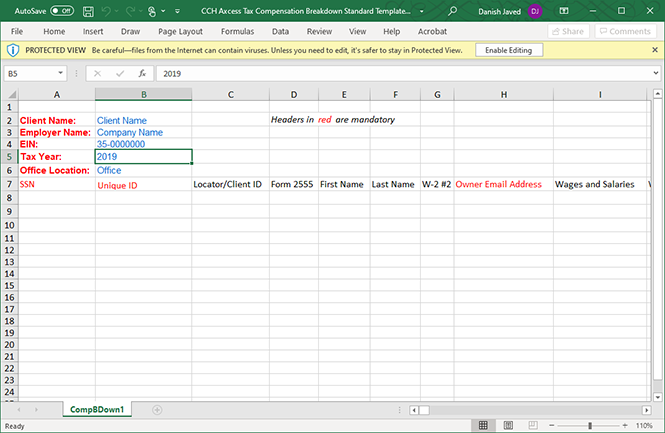The width and height of the screenshot is (665, 433).
Task: Select the Owner Email Address header cell
Action: pos(498,184)
